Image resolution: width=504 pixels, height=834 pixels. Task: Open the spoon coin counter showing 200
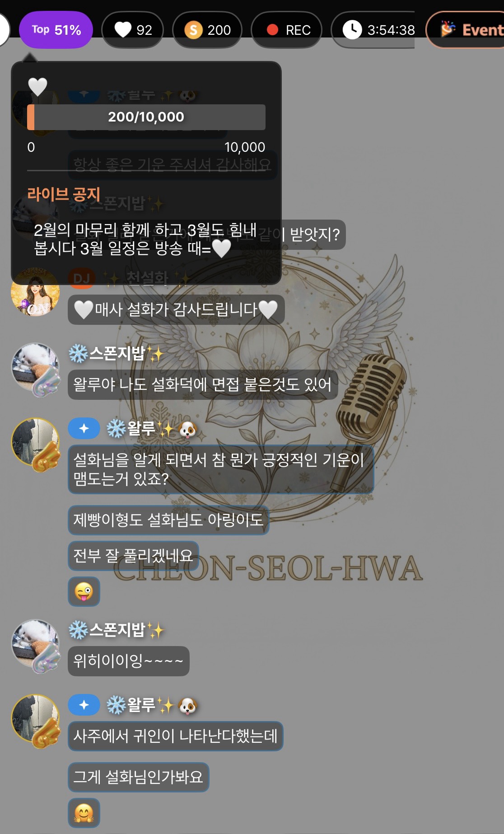point(207,30)
